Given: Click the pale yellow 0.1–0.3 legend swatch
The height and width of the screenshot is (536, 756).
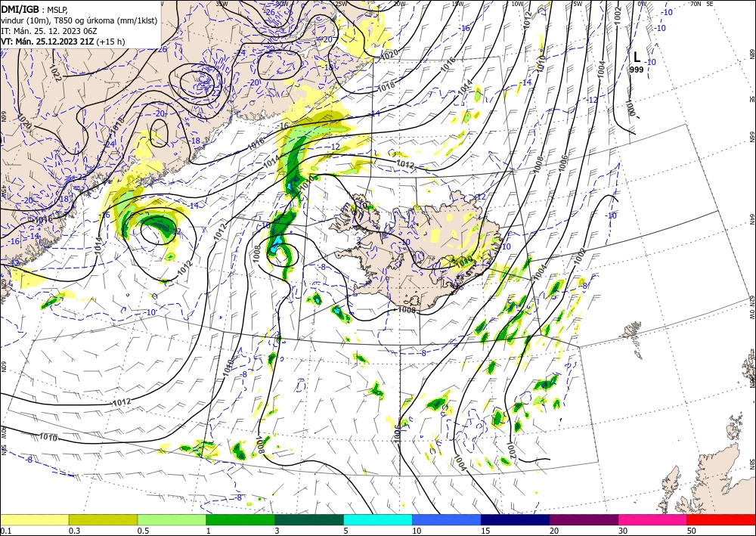Looking at the screenshot, I should tap(34, 519).
